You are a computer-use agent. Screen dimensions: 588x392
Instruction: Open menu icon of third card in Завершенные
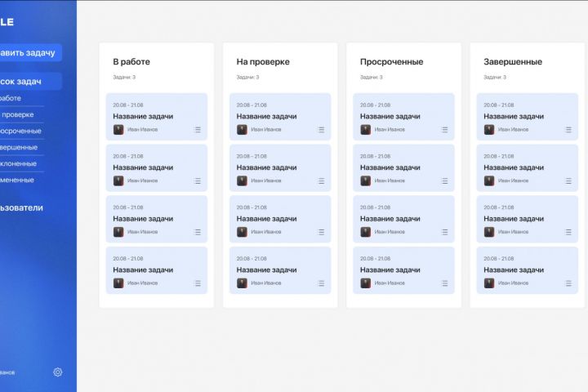pos(568,232)
